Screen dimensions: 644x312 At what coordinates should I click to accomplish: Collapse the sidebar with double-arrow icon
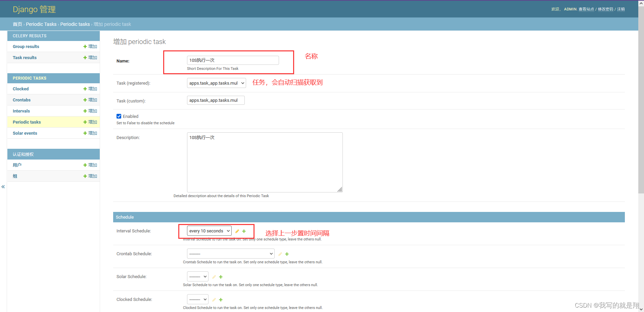click(3, 187)
